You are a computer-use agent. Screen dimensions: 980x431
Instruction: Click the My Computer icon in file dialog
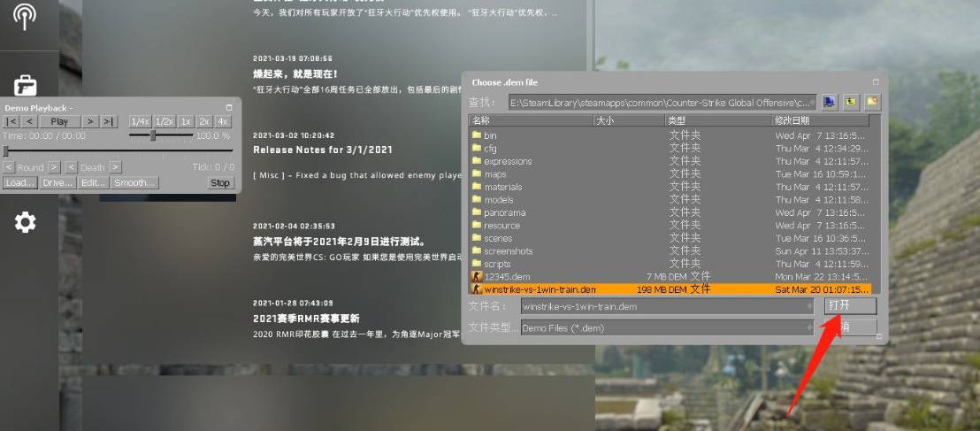point(830,102)
